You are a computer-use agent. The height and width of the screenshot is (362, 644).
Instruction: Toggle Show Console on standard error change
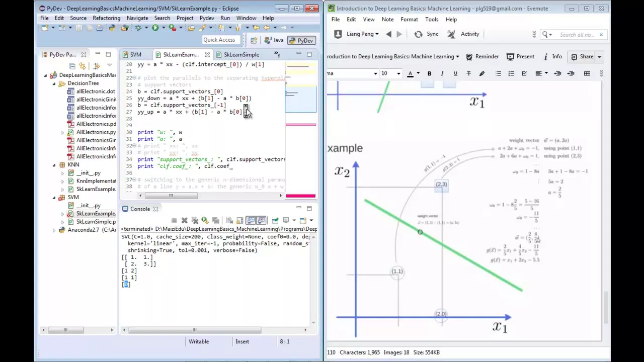click(x=261, y=220)
